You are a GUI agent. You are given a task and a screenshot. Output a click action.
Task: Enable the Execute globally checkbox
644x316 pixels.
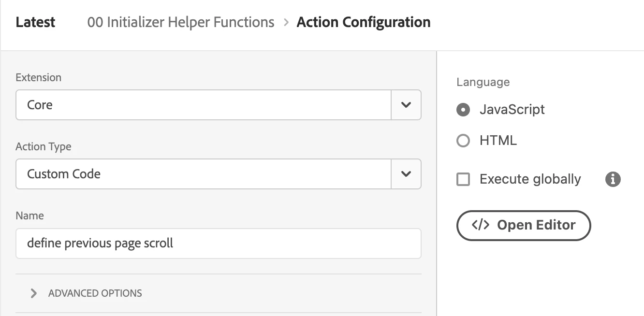point(463,179)
